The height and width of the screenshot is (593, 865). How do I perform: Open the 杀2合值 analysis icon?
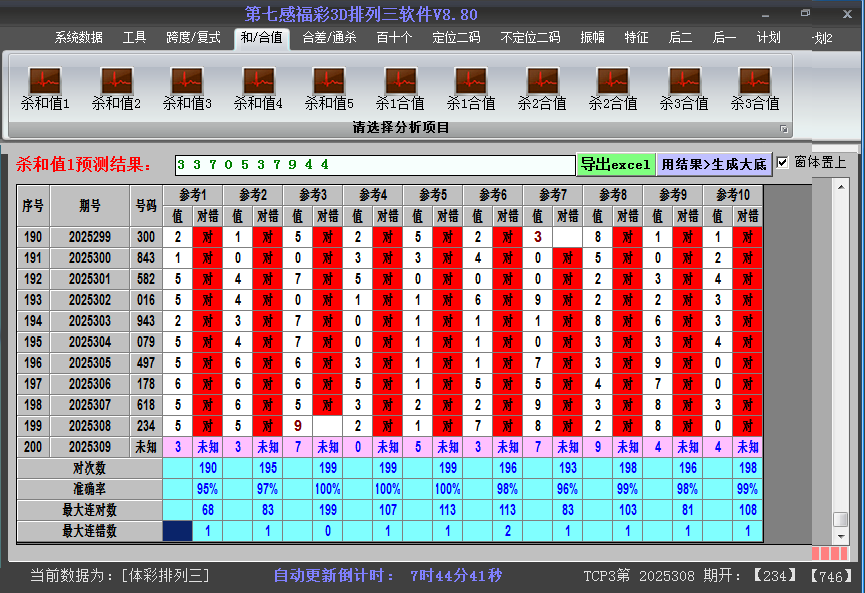click(x=542, y=81)
